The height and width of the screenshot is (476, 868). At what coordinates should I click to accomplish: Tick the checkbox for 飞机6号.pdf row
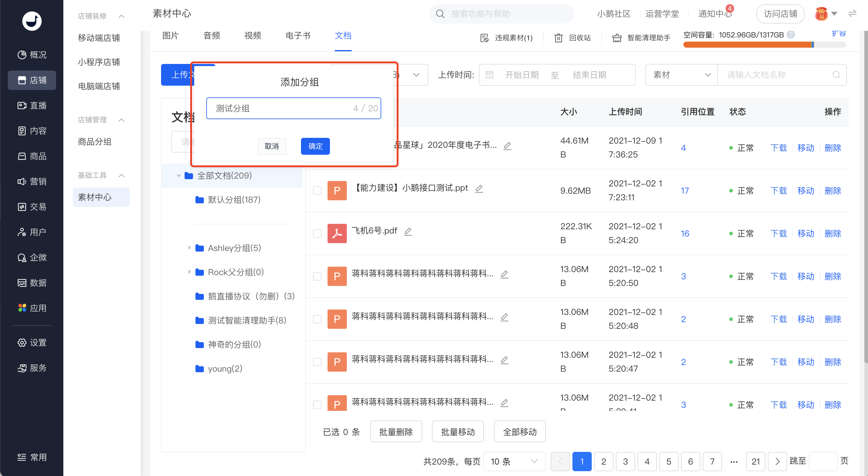tap(317, 233)
